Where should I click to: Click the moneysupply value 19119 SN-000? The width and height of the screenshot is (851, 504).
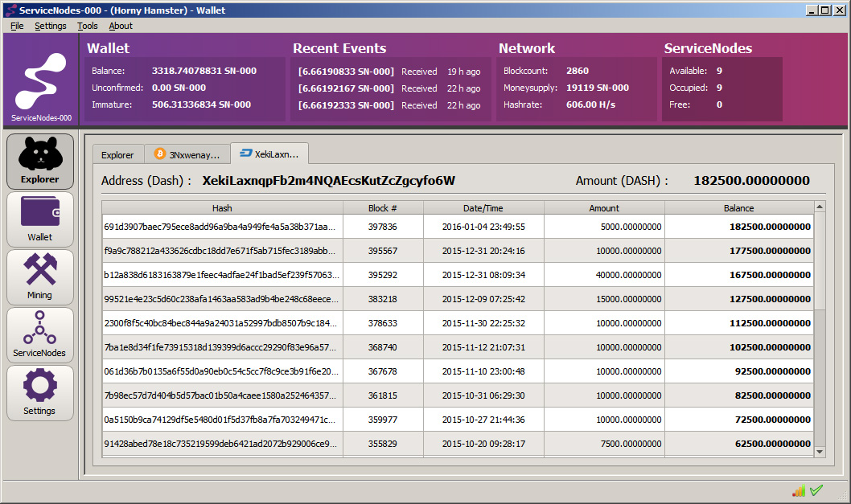(598, 88)
